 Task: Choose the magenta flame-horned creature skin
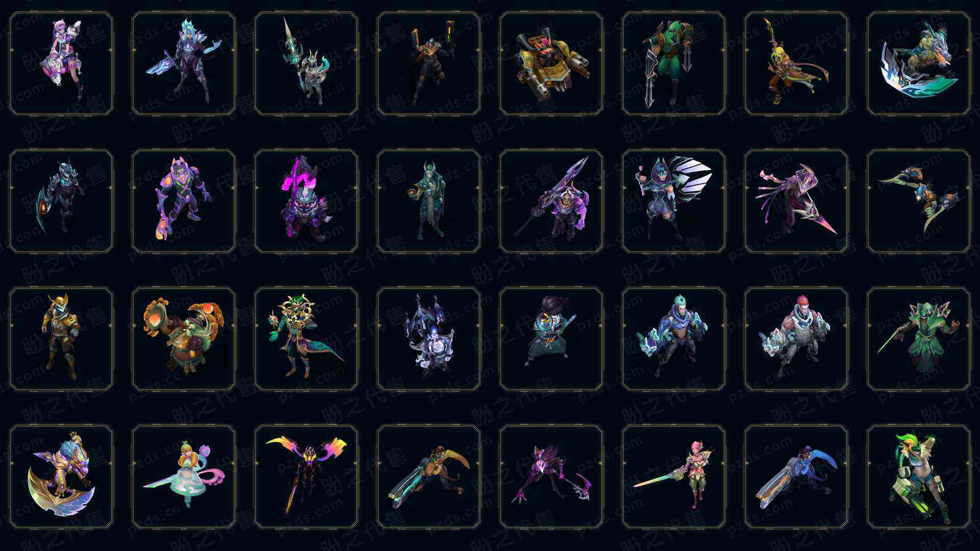point(306,201)
